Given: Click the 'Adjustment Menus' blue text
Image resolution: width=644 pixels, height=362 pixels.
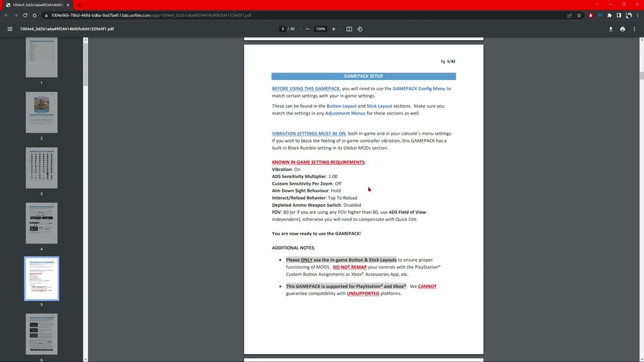Looking at the screenshot, I should tap(345, 113).
